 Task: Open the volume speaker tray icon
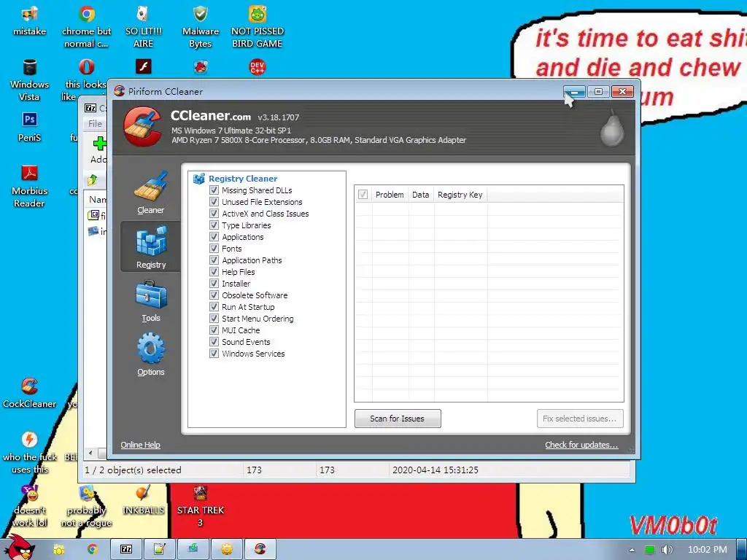667,550
